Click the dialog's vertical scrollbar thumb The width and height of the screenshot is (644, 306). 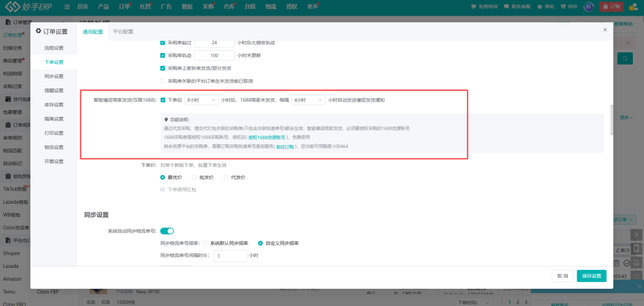point(612,119)
